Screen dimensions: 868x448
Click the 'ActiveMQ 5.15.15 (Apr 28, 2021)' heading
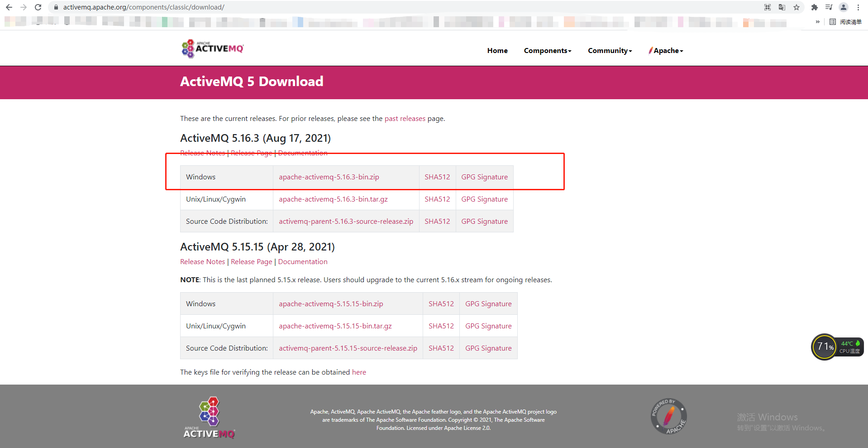[258, 247]
